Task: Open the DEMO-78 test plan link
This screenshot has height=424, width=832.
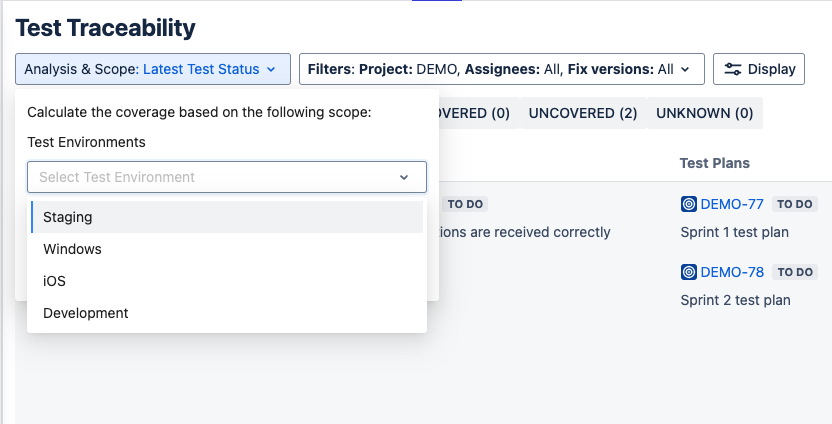Action: pos(732,272)
